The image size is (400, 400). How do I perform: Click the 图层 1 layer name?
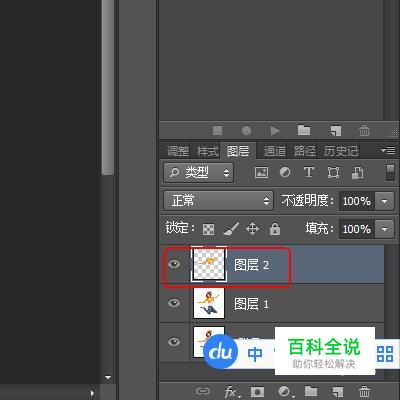click(x=251, y=304)
